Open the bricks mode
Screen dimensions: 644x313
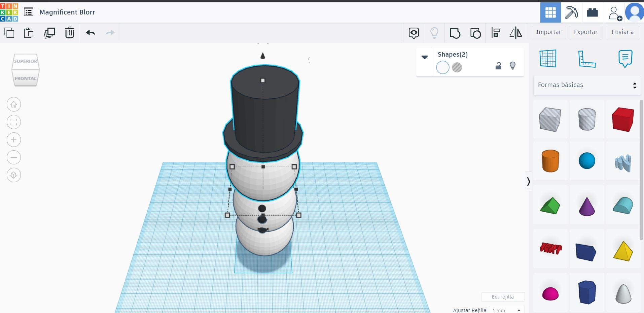click(x=592, y=12)
